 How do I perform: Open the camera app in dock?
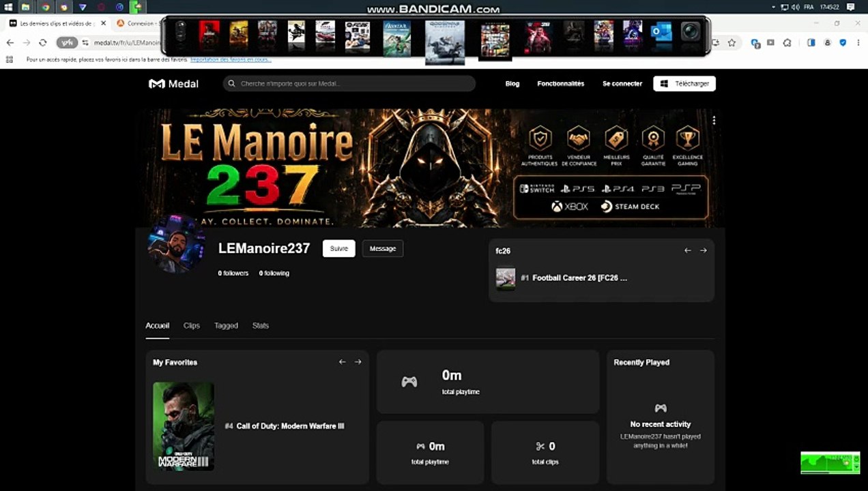(x=690, y=32)
